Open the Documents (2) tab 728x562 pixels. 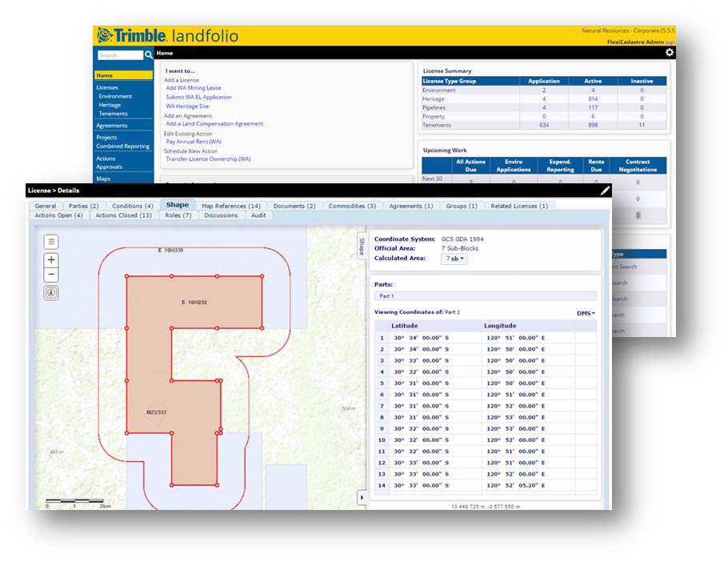point(294,206)
